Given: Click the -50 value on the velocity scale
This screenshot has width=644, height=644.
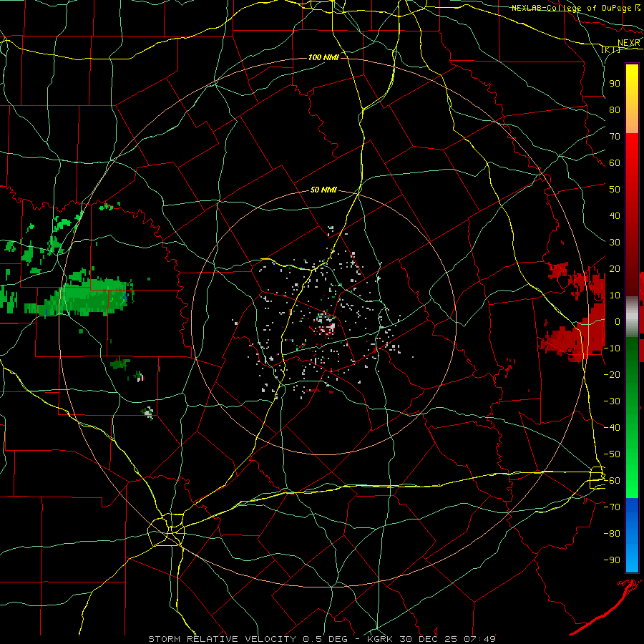Looking at the screenshot, I should (x=612, y=454).
